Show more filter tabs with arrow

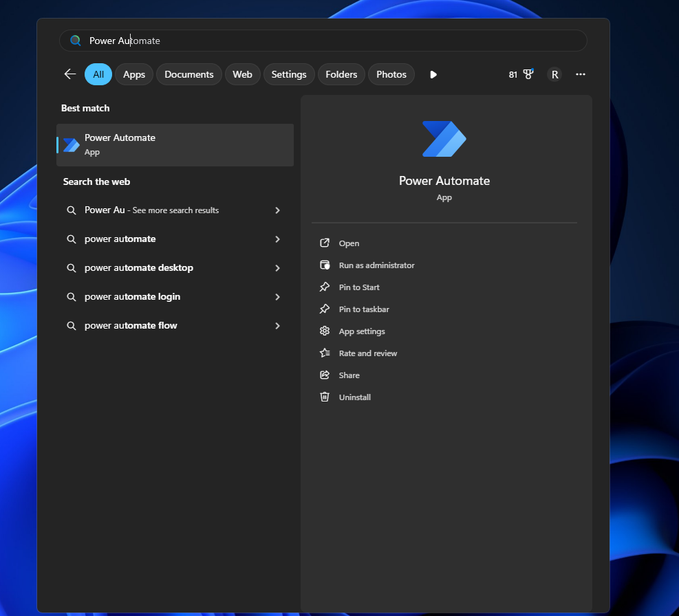tap(433, 74)
